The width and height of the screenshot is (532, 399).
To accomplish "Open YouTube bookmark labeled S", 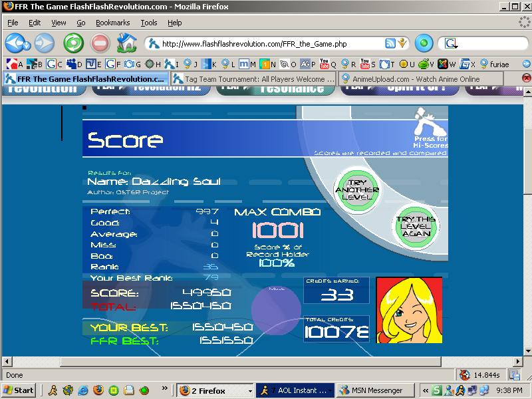I will (368, 64).
